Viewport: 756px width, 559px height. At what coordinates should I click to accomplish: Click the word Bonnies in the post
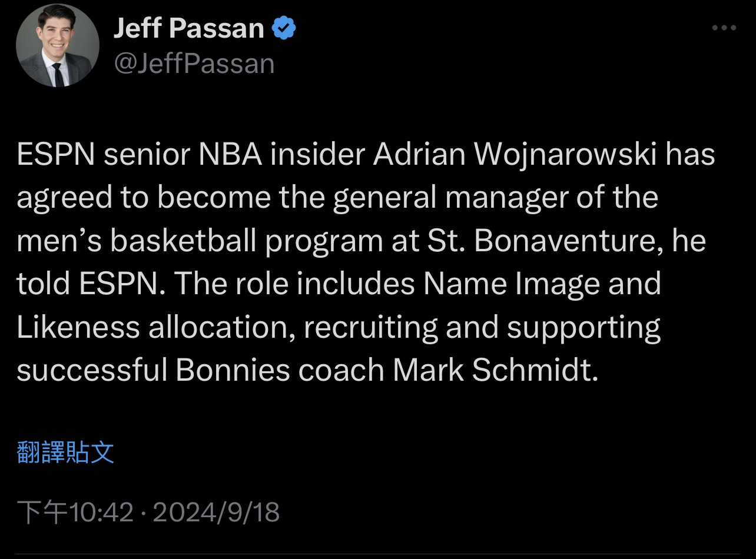[233, 370]
